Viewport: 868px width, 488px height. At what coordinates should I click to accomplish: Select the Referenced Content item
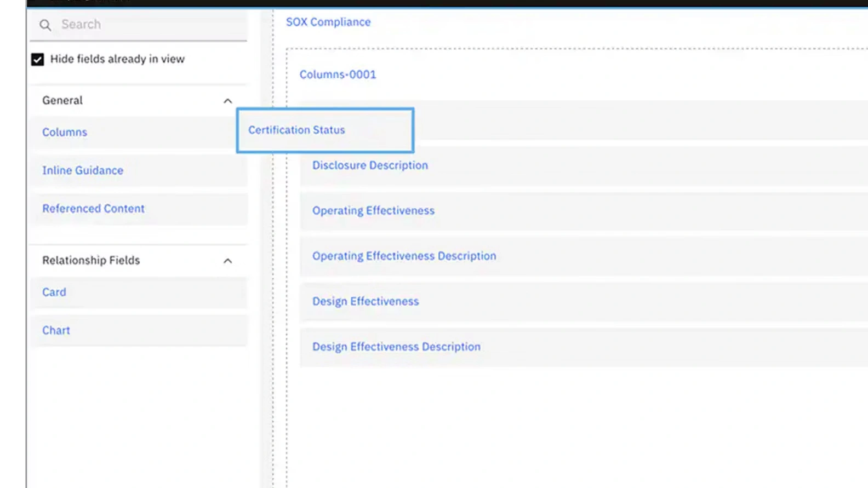pos(93,209)
